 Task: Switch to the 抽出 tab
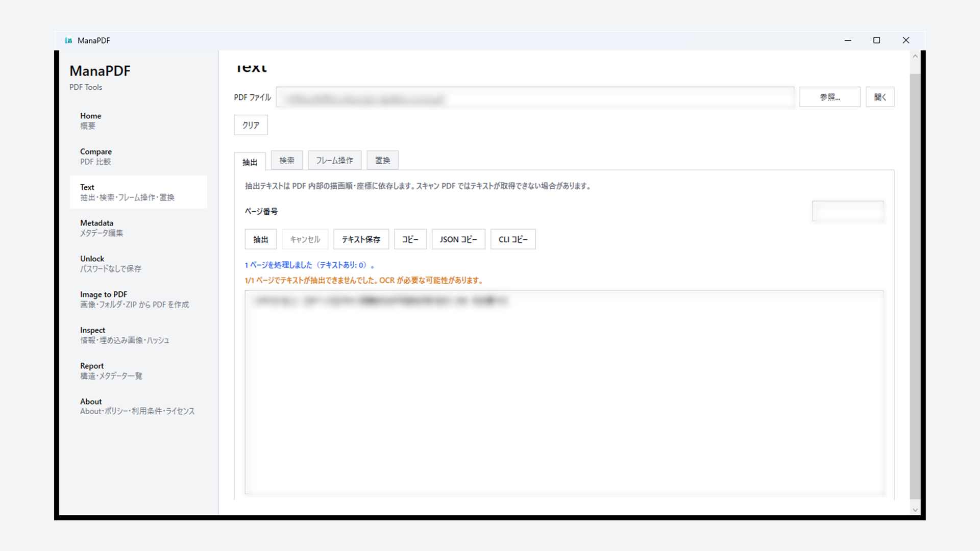(x=250, y=162)
